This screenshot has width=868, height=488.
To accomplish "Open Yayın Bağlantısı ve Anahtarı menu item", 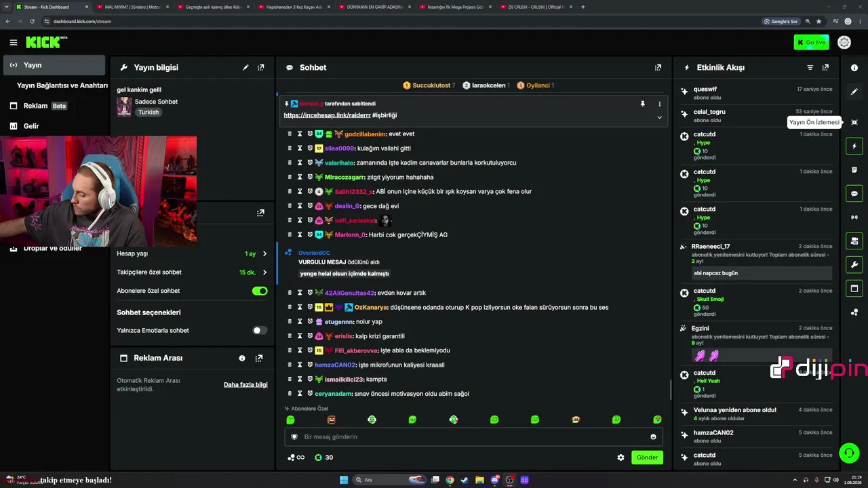I will click(62, 85).
